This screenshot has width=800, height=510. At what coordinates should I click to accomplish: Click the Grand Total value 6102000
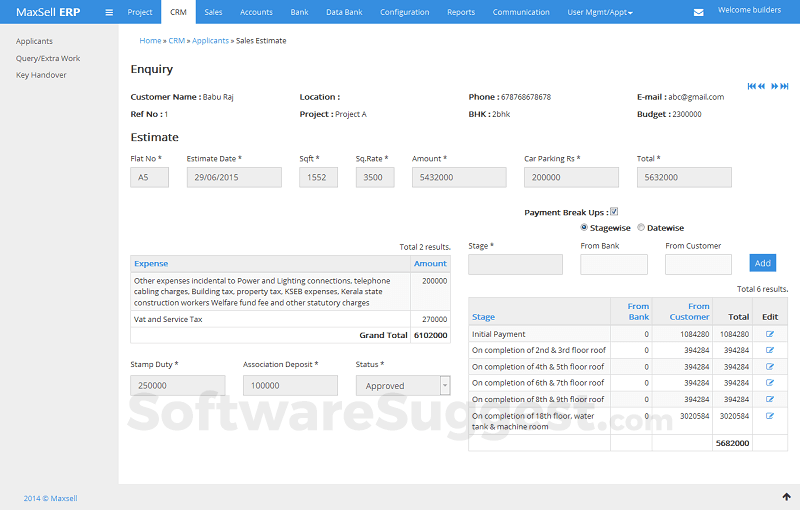(431, 335)
